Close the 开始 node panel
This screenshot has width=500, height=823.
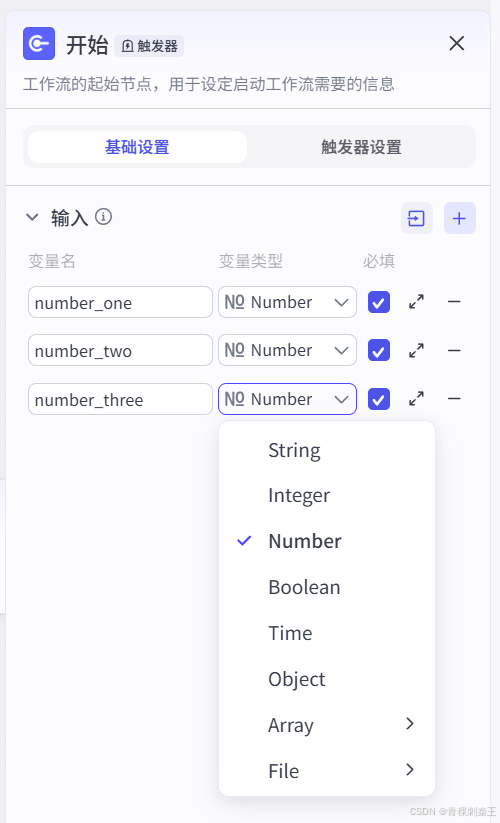[457, 43]
